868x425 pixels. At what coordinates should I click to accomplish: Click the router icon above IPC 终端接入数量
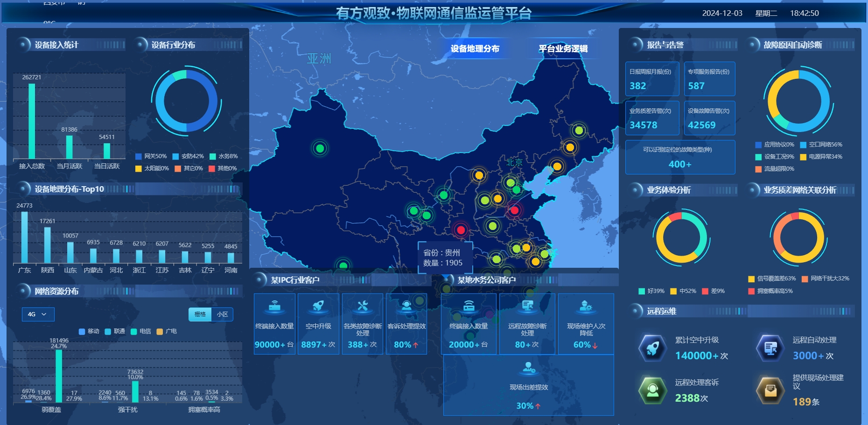274,306
